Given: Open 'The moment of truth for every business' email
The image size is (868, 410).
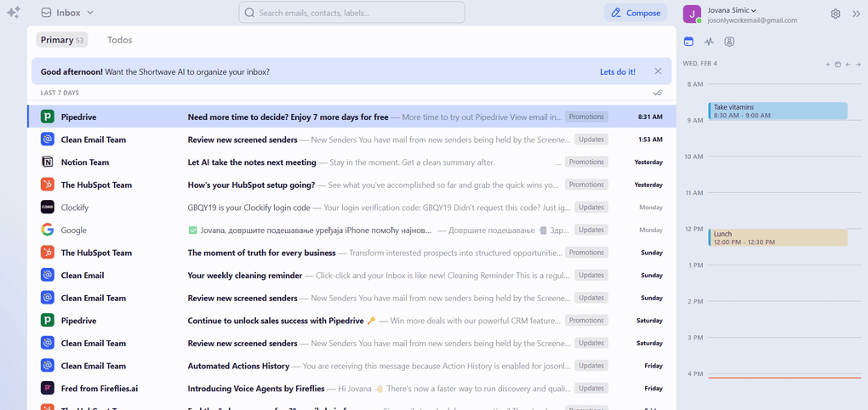Looking at the screenshot, I should click(351, 253).
